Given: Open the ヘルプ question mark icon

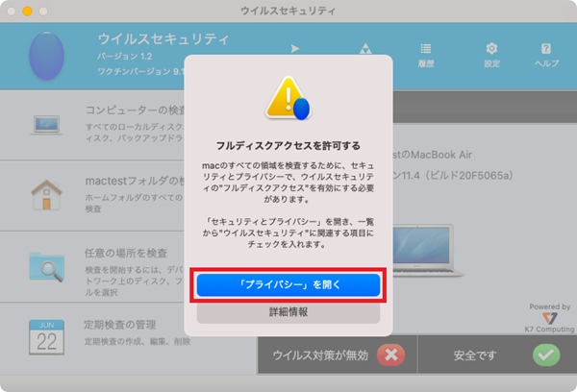Looking at the screenshot, I should point(546,49).
